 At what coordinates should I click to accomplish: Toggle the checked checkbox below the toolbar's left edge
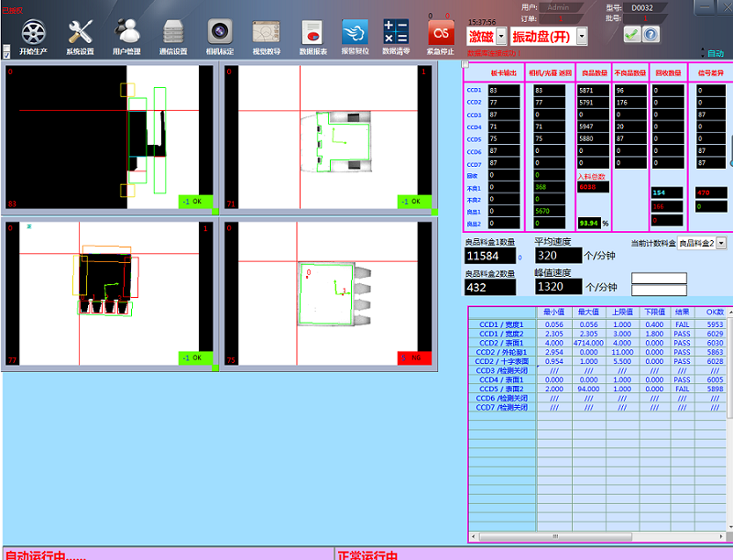coord(7,54)
